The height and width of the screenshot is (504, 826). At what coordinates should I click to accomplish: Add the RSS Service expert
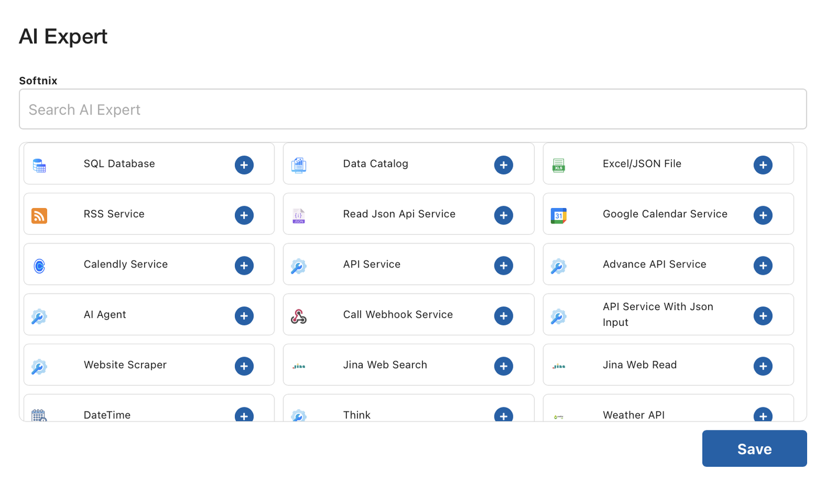[x=244, y=215]
